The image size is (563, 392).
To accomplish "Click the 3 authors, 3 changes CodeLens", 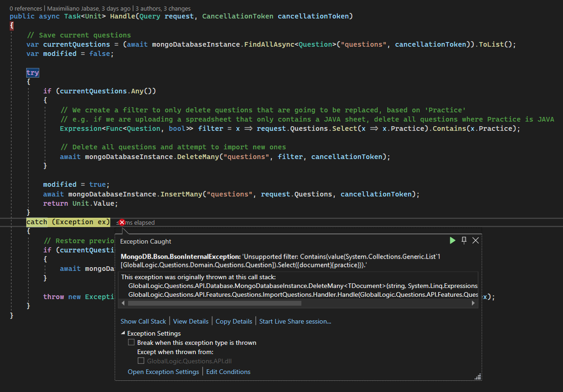I will [x=163, y=8].
